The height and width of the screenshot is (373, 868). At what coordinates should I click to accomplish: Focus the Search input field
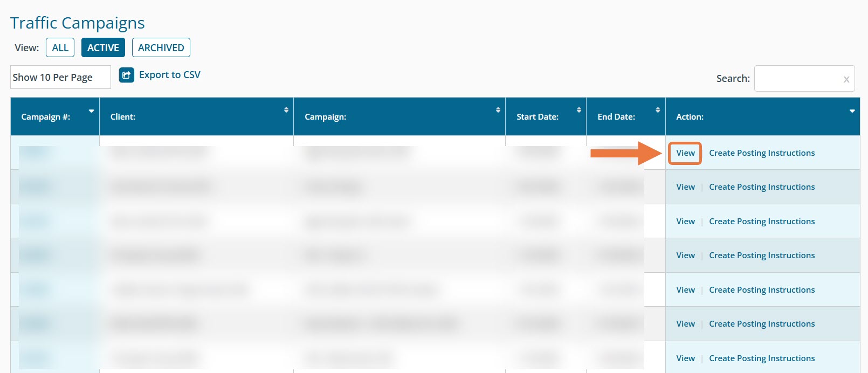pyautogui.click(x=797, y=79)
